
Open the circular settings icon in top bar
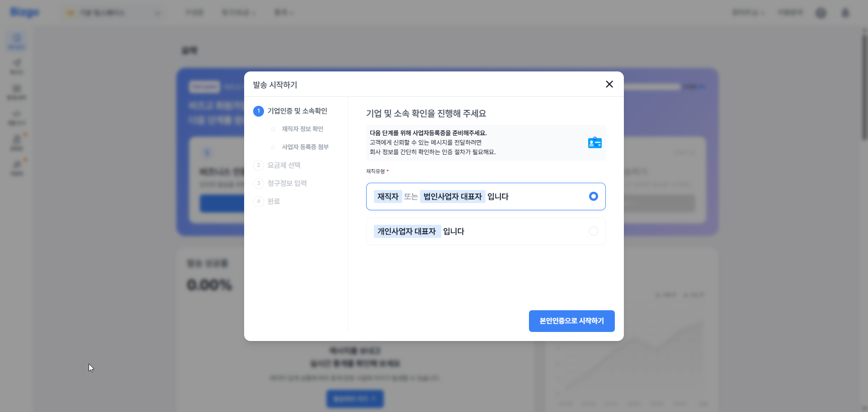click(821, 12)
